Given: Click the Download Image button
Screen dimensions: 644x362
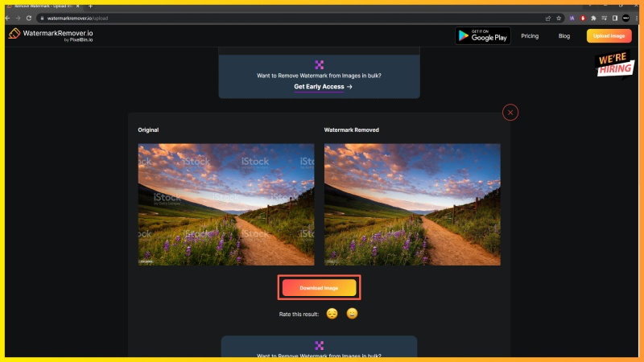Looking at the screenshot, I should pos(319,288).
